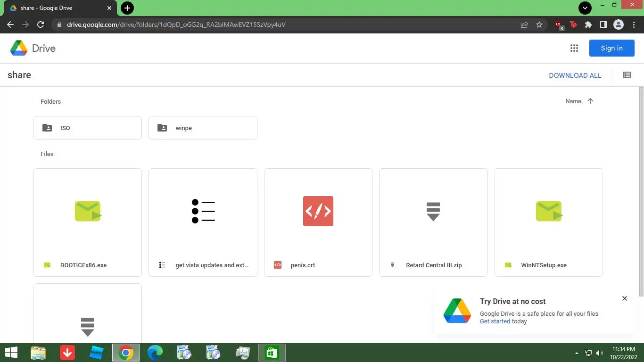Click DOWNLOAD ALL
The width and height of the screenshot is (644, 362).
(x=575, y=75)
